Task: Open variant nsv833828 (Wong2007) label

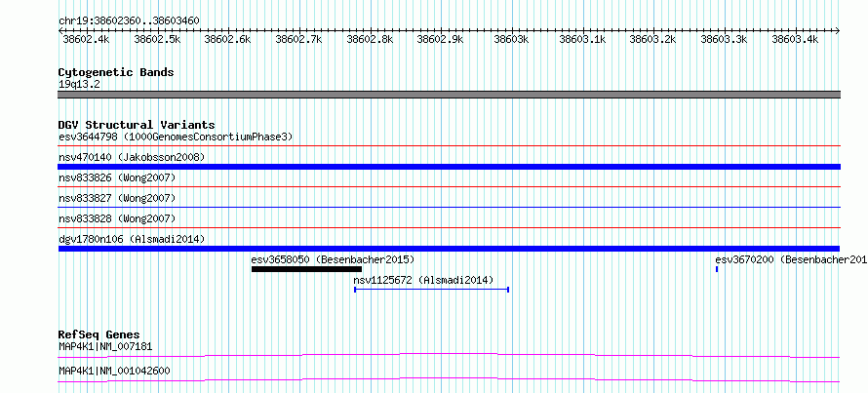Action: coord(117,218)
